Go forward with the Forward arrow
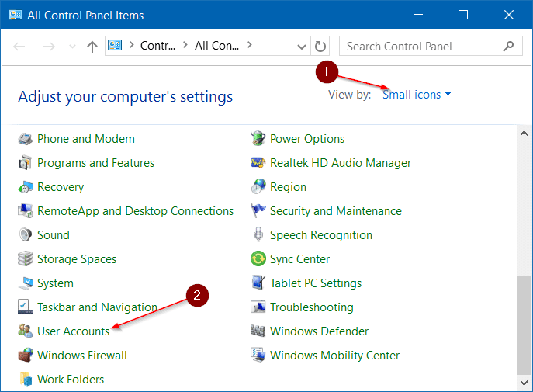 [49, 47]
